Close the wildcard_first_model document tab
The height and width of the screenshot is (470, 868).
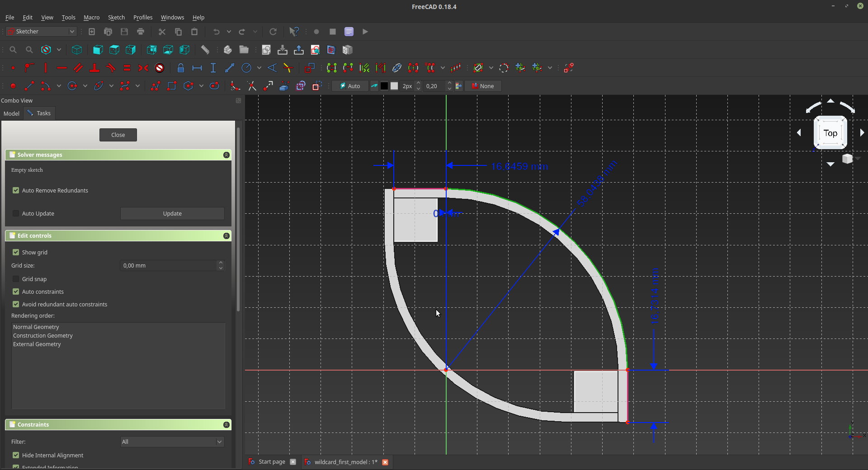pyautogui.click(x=385, y=462)
